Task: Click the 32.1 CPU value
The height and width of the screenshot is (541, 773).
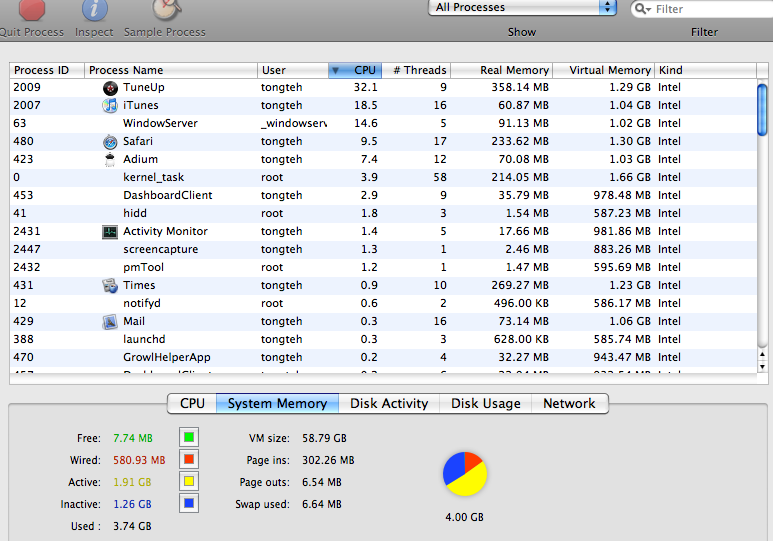Action: coord(365,87)
